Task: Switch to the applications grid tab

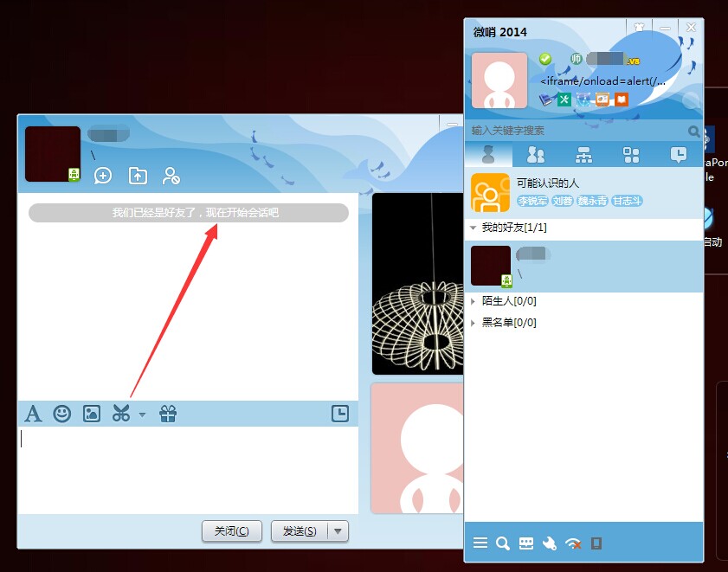Action: click(x=631, y=155)
